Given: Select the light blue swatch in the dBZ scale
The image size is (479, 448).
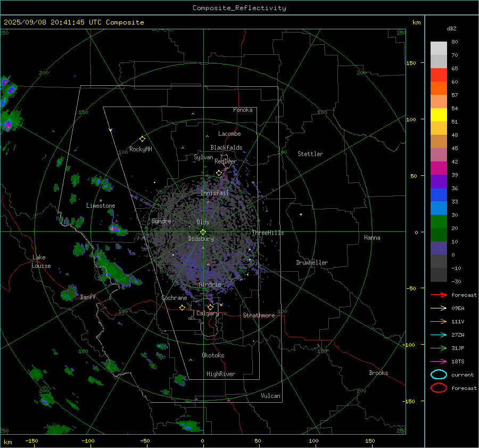Looking at the screenshot, I should pyautogui.click(x=439, y=208).
